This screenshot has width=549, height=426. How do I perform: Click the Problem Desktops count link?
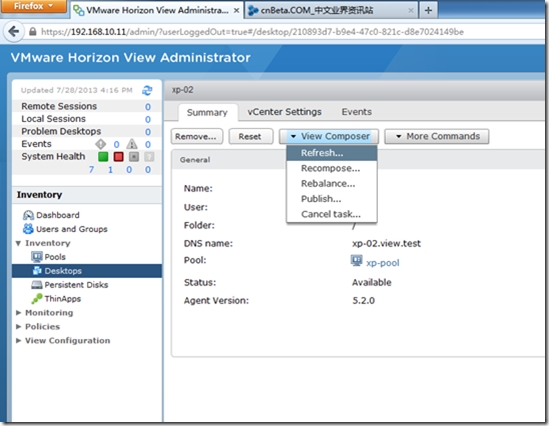pos(148,132)
